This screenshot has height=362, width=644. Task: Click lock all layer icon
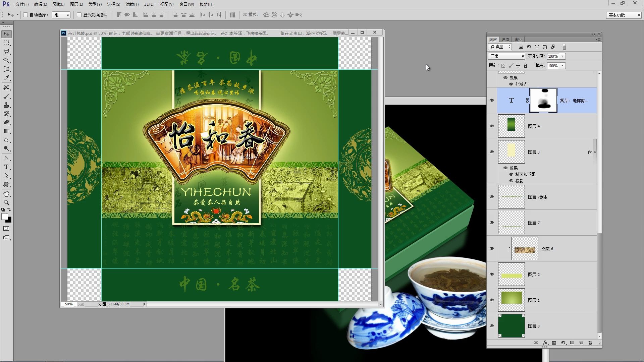(x=526, y=66)
